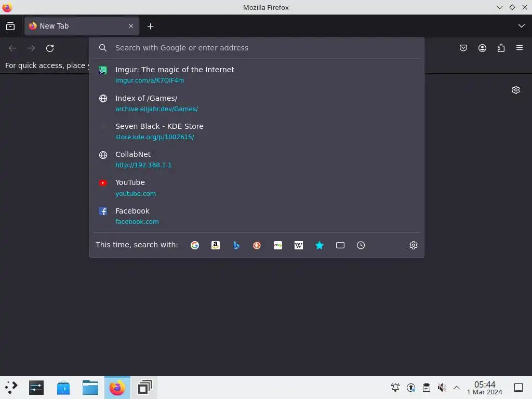Open Discover software center from taskbar
532x399 pixels.
(63, 388)
